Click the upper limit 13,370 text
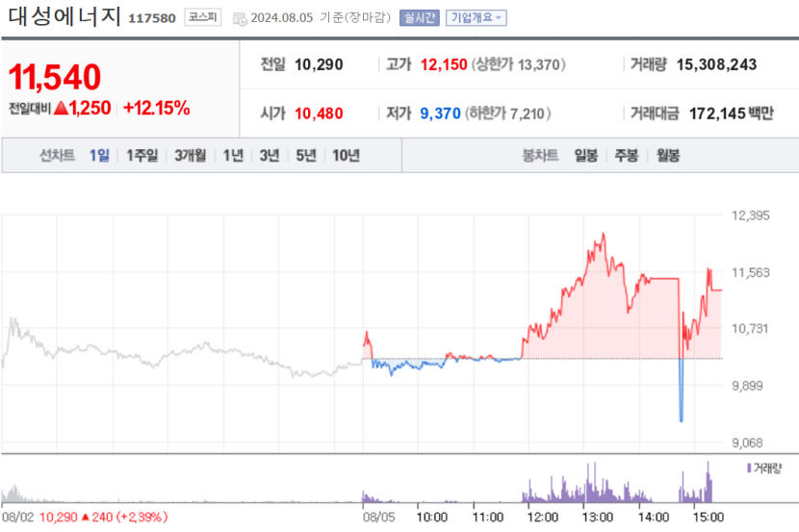This screenshot has width=799, height=532. pos(518,64)
